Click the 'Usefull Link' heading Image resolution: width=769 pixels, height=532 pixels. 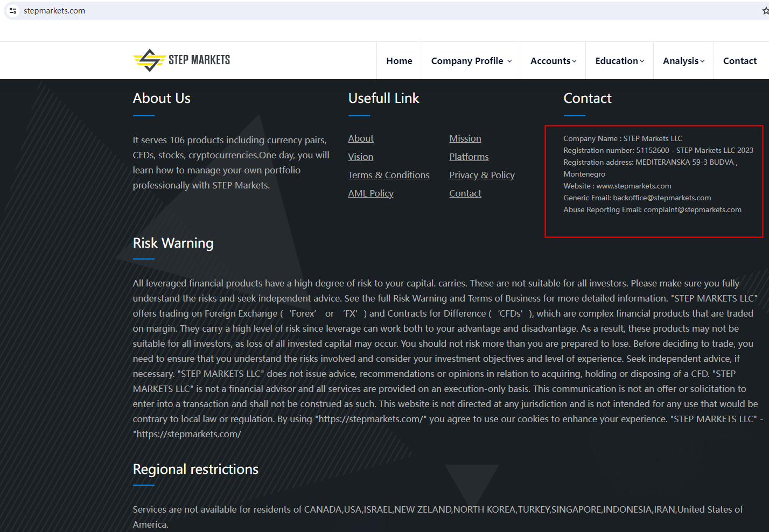point(383,98)
